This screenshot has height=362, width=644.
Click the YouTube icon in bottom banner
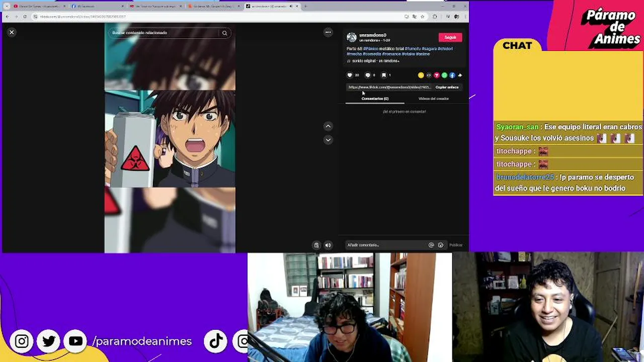[75, 341]
